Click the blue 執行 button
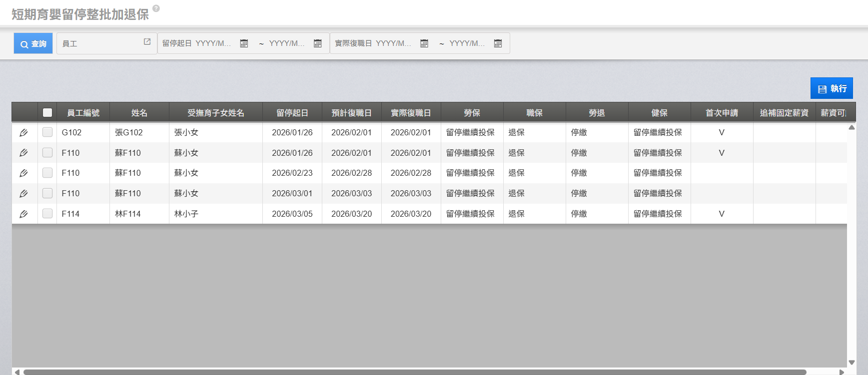Image resolution: width=868 pixels, height=375 pixels. (x=832, y=88)
